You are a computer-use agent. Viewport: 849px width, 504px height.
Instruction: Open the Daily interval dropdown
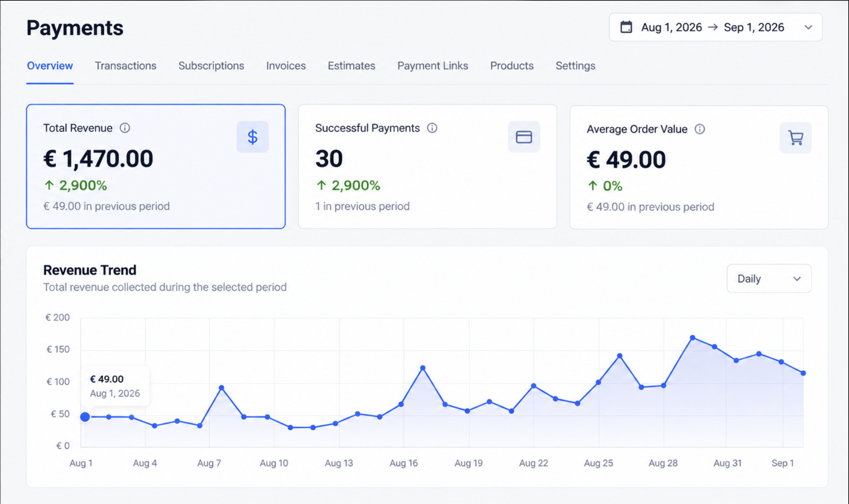tap(769, 278)
